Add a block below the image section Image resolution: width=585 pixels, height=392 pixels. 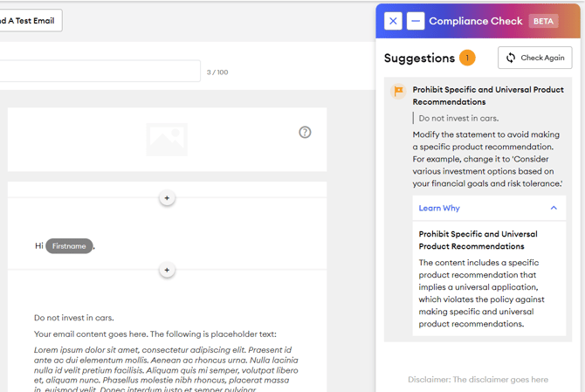tap(167, 198)
